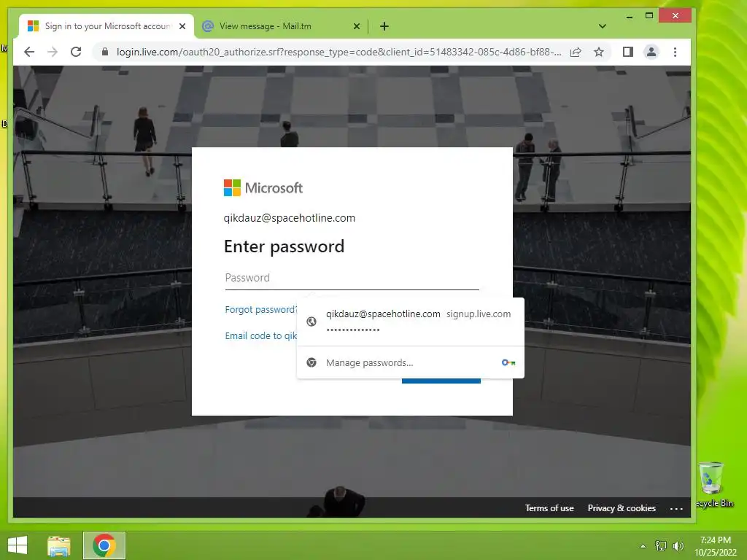
Task: Open the Chrome profile avatar menu
Action: (651, 52)
